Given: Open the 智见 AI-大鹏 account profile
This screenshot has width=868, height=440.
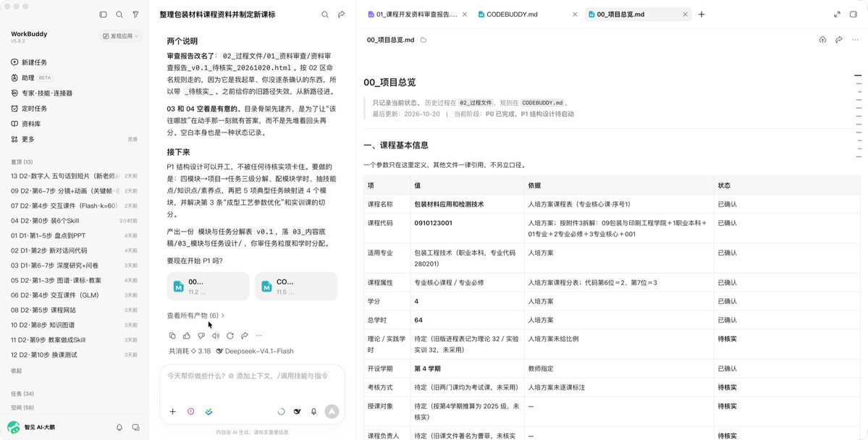Looking at the screenshot, I should pos(32,427).
